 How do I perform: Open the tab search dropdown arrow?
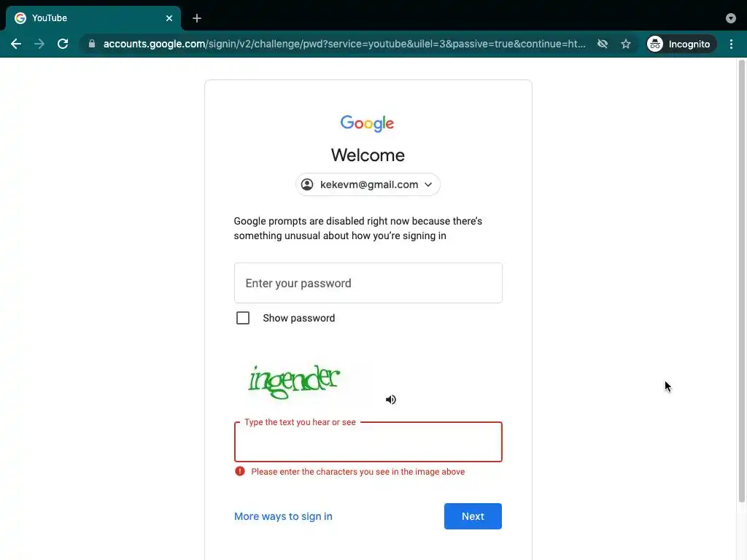point(730,18)
